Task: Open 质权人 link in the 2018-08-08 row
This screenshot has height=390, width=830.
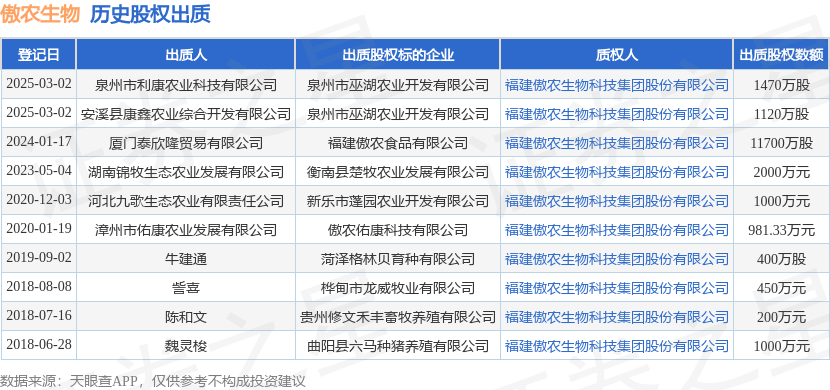Action: pos(617,288)
